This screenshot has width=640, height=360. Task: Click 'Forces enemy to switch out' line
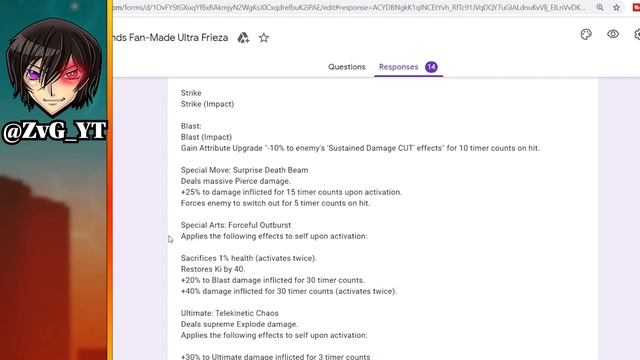[276, 203]
